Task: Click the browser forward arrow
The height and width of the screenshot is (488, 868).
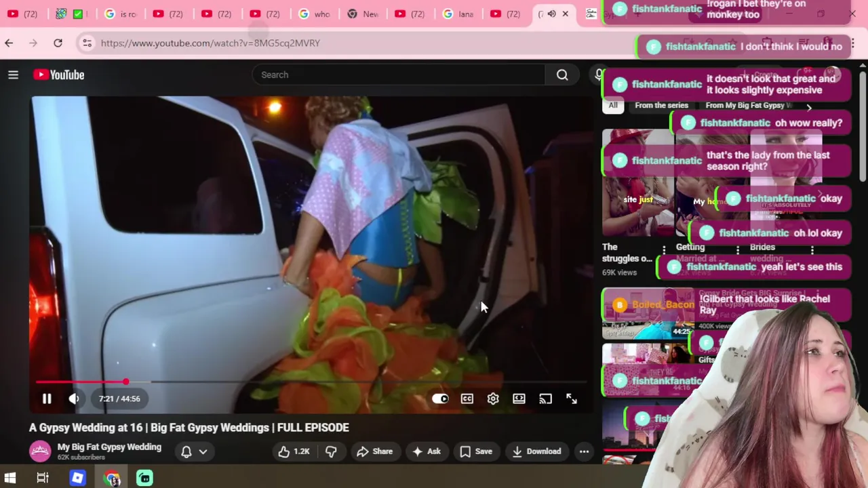Action: 33,43
